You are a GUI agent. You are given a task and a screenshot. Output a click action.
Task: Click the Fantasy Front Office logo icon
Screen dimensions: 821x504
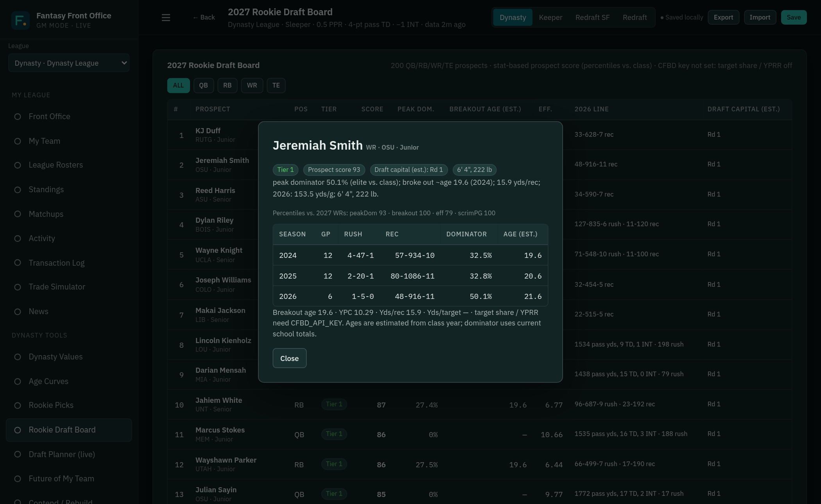20,20
